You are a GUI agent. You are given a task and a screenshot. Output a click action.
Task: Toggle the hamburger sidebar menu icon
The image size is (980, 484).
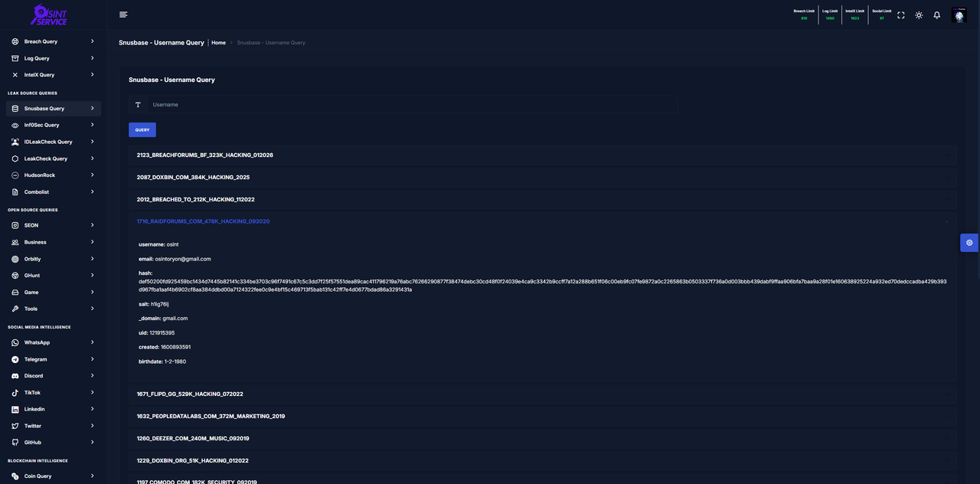coord(123,15)
